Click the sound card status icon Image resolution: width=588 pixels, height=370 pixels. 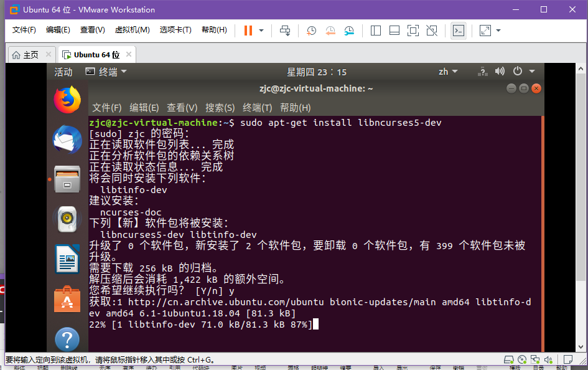(x=548, y=360)
